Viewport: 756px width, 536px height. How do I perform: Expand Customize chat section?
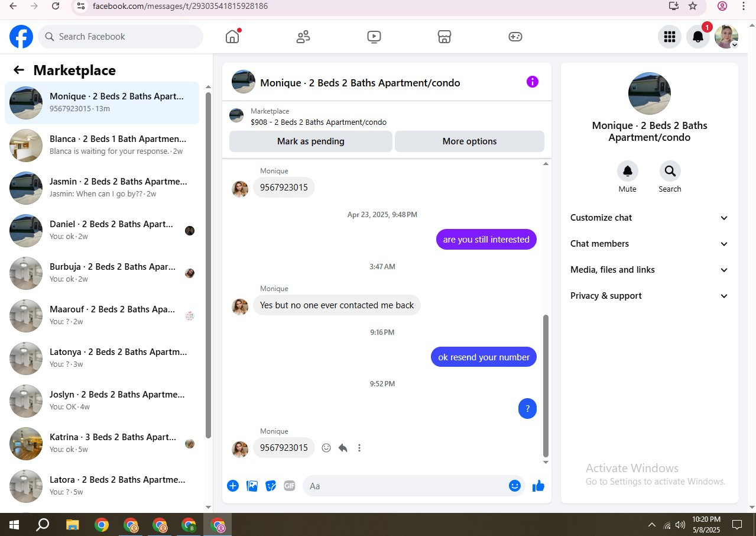[650, 218]
